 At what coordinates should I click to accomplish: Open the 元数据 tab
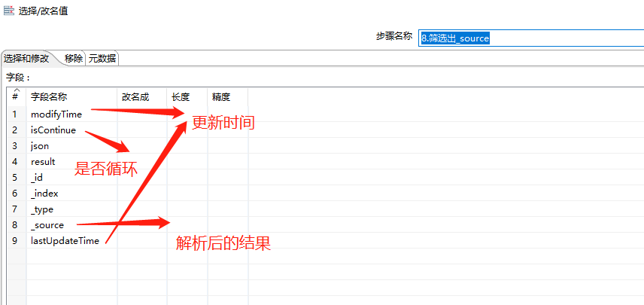tap(102, 59)
